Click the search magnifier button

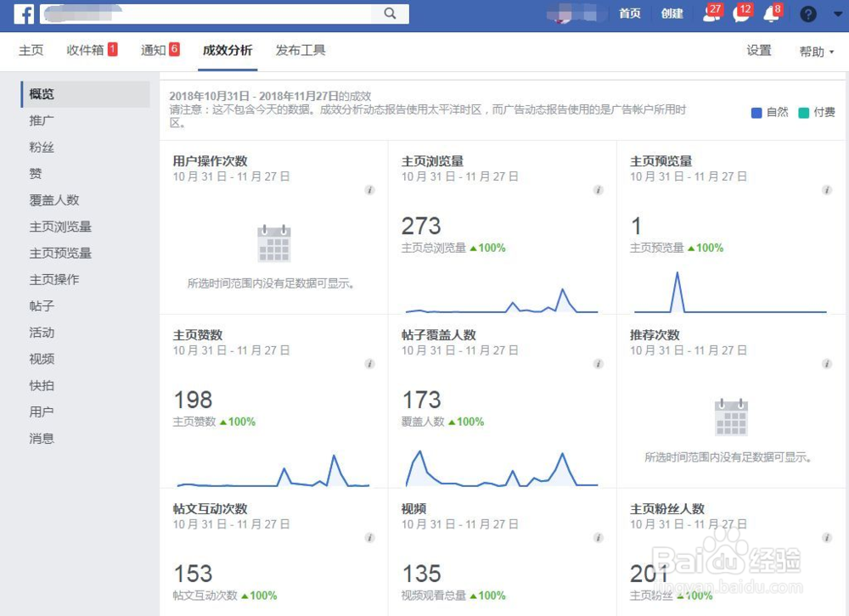pos(390,14)
